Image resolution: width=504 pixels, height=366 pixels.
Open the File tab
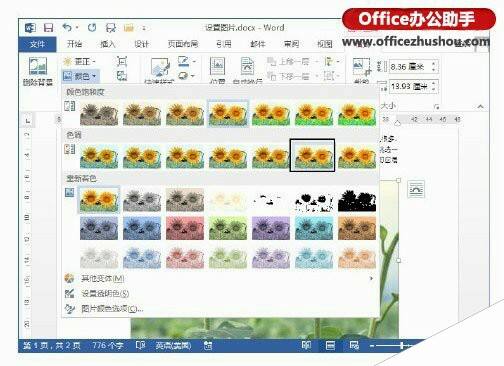pyautogui.click(x=37, y=44)
